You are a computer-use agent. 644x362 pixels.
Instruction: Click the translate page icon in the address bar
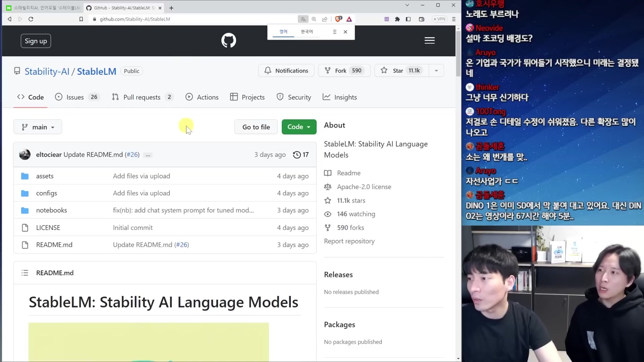click(x=303, y=19)
